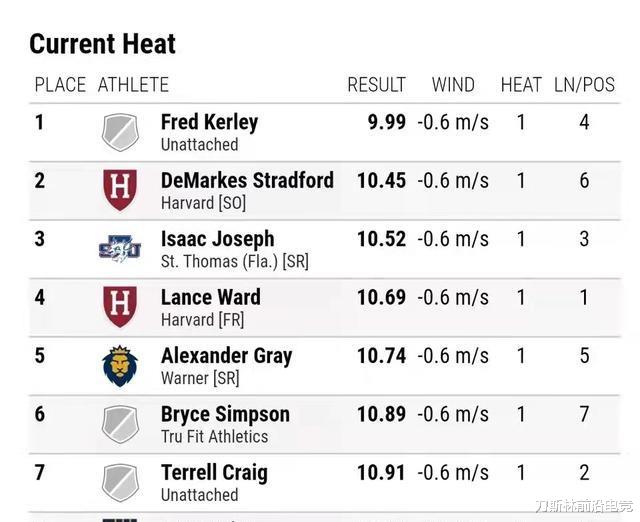Image resolution: width=640 pixels, height=522 pixels.
Task: Click St. Thomas logo beside Isaac Joseph
Action: pos(120,249)
